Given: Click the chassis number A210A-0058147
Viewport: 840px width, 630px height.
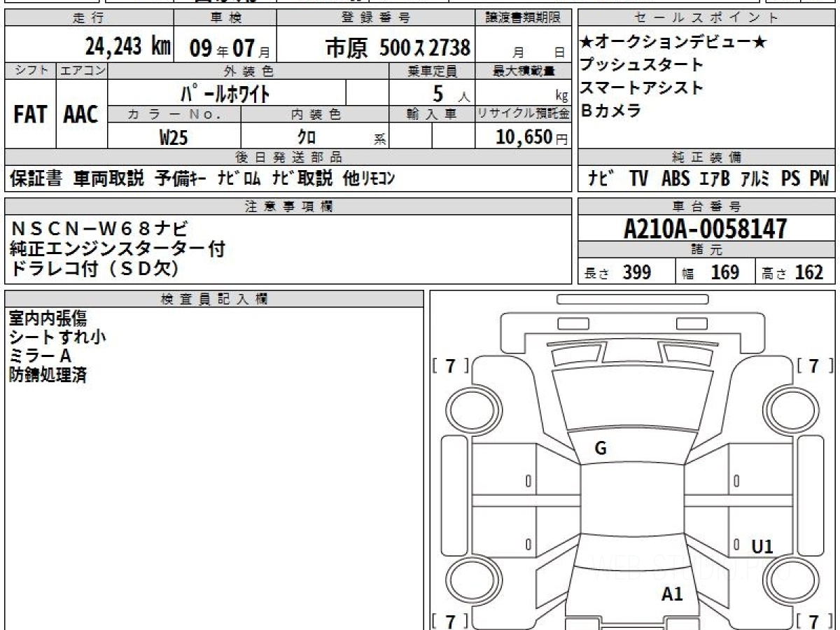Looking at the screenshot, I should tap(706, 228).
